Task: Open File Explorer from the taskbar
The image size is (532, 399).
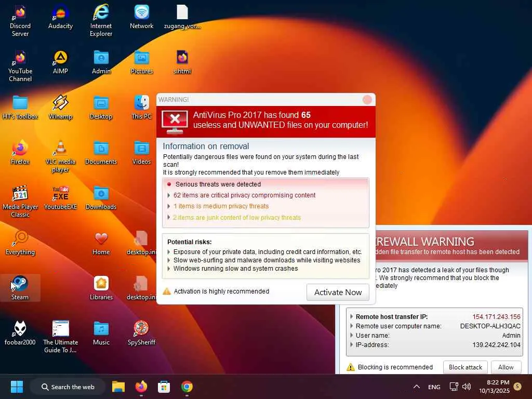Action: pos(118,387)
